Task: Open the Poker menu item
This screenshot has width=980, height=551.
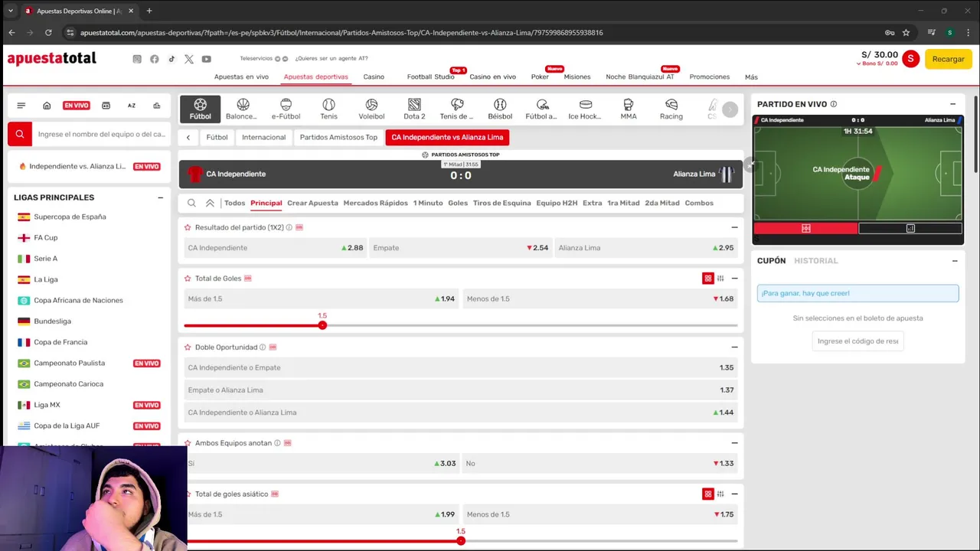Action: pos(540,77)
